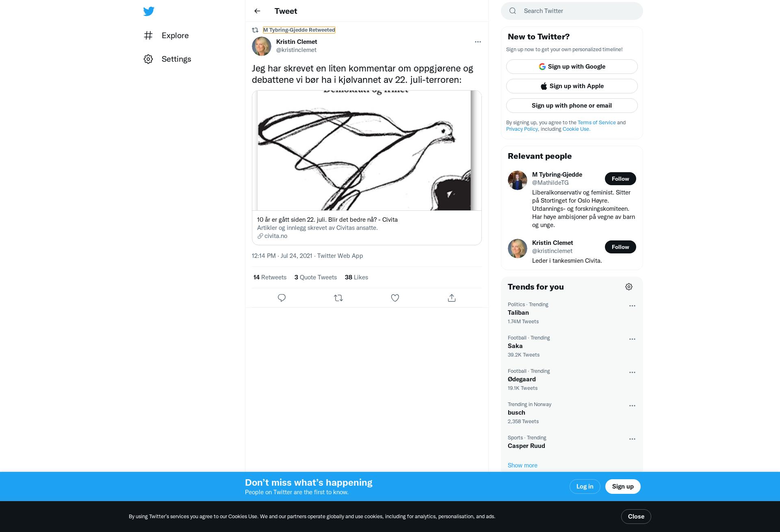Open Trends settings gear icon
This screenshot has height=532, width=780.
[x=629, y=287]
